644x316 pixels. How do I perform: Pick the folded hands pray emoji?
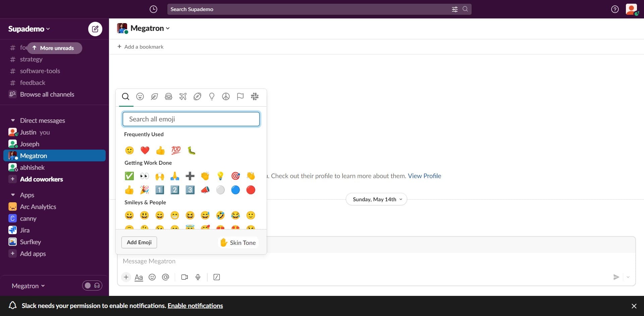175,176
